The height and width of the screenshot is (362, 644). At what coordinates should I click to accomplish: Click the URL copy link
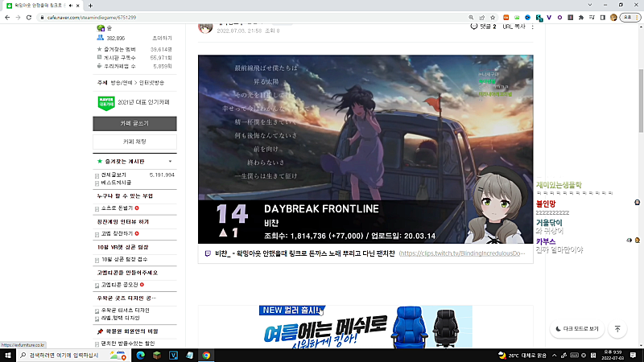click(x=514, y=27)
